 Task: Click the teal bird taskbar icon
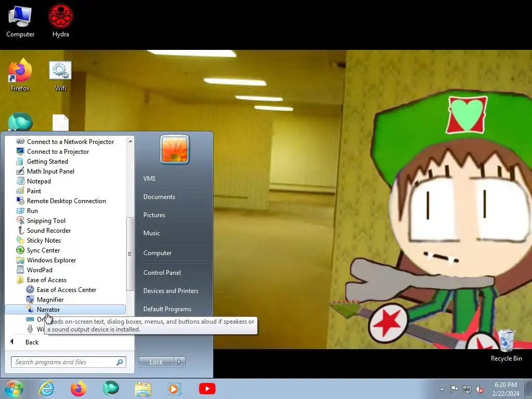111,389
